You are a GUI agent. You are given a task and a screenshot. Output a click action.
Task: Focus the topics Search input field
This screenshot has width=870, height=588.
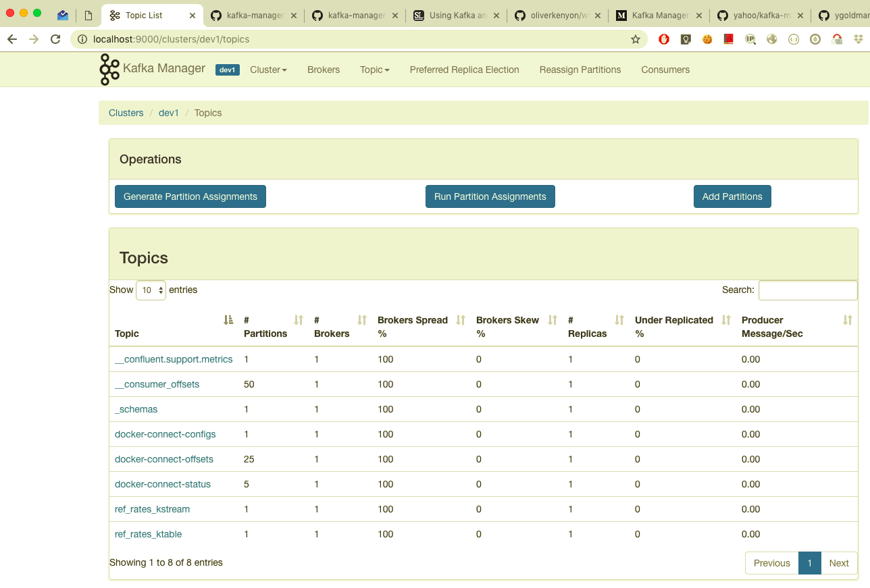tap(808, 290)
